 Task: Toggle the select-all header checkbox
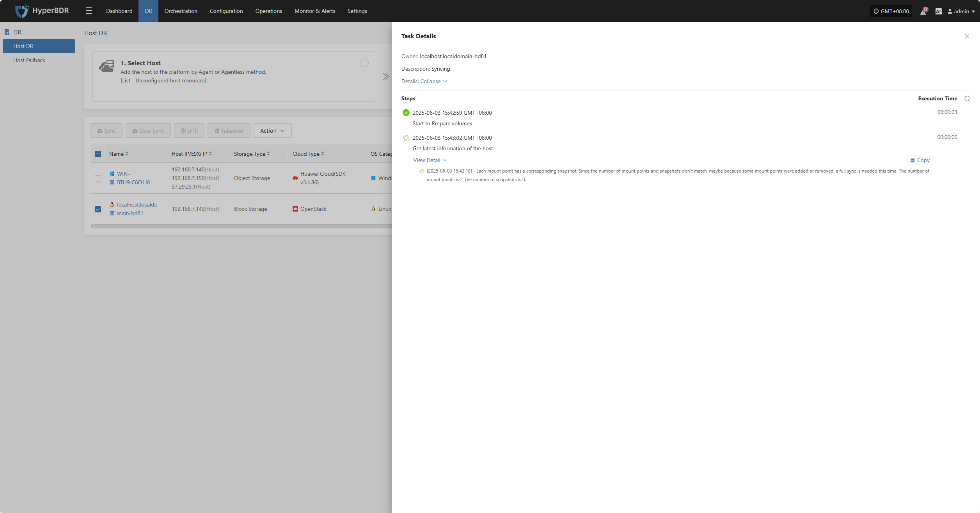point(98,154)
